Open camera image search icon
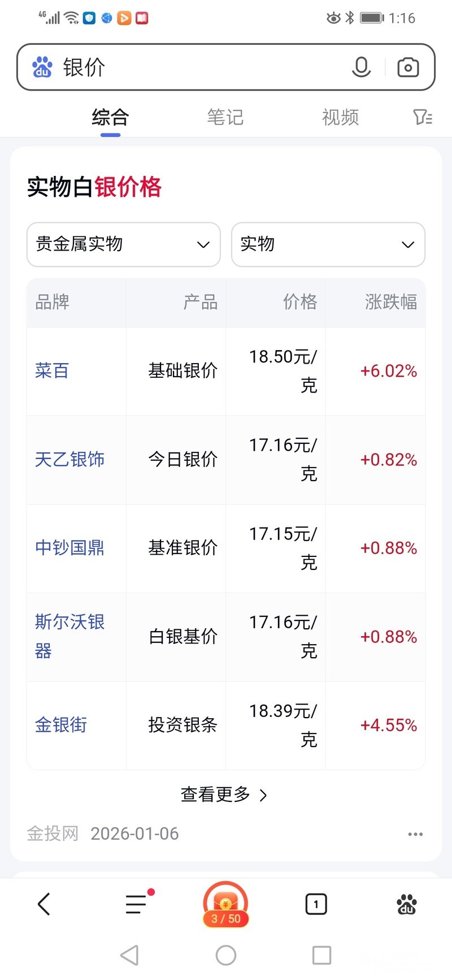 pyautogui.click(x=408, y=67)
